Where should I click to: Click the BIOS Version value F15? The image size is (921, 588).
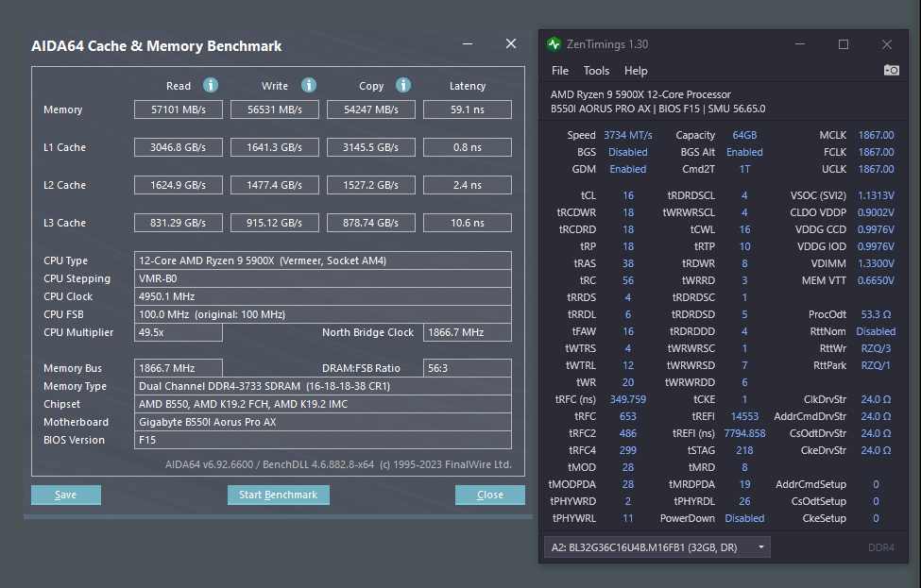tap(322, 440)
